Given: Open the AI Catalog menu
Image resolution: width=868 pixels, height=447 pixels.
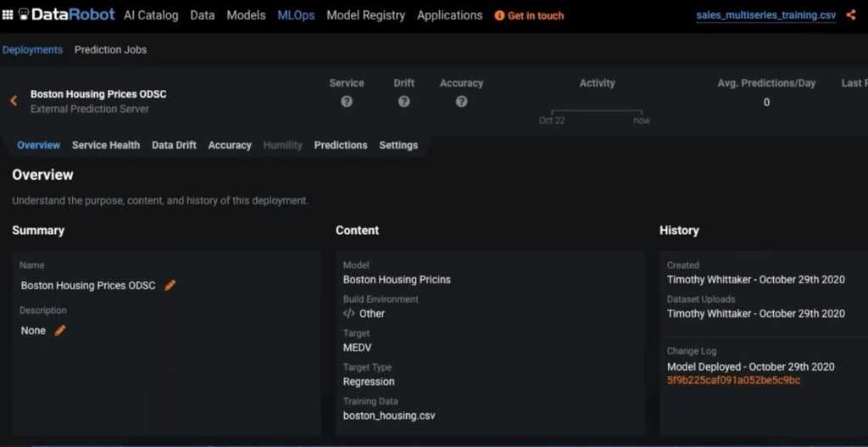Looking at the screenshot, I should point(151,15).
